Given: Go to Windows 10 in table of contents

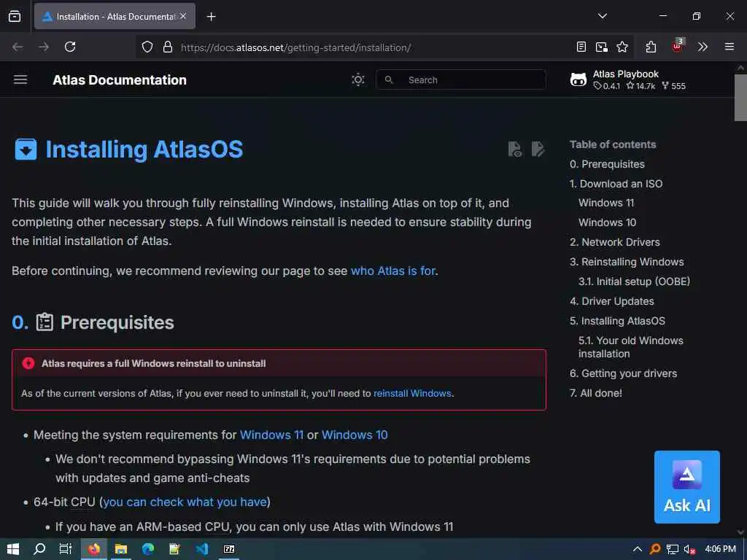Looking at the screenshot, I should click(x=607, y=222).
